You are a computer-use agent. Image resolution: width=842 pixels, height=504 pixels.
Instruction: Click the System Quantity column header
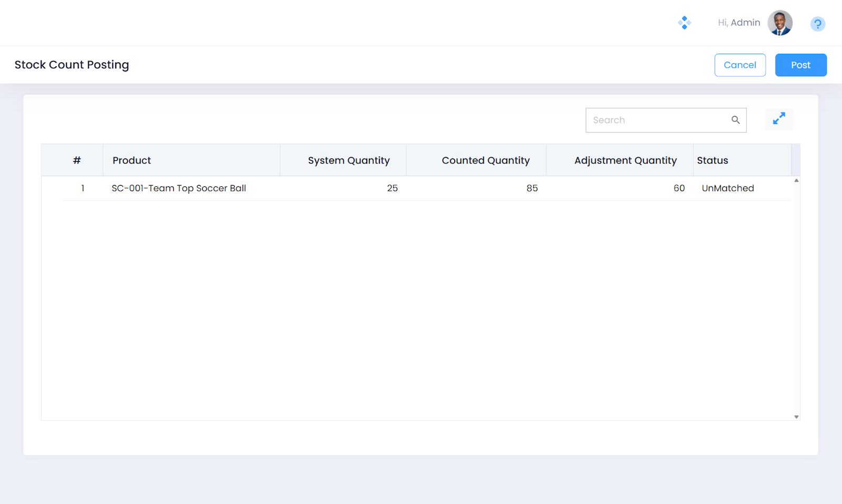click(x=348, y=160)
